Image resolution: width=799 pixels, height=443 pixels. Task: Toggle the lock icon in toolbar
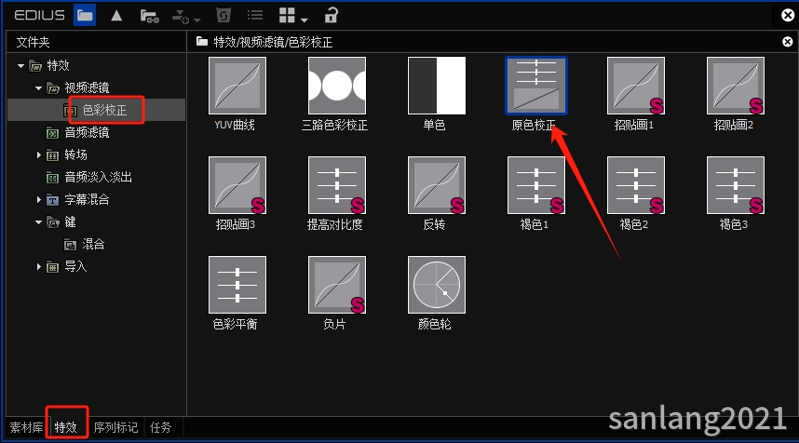331,15
